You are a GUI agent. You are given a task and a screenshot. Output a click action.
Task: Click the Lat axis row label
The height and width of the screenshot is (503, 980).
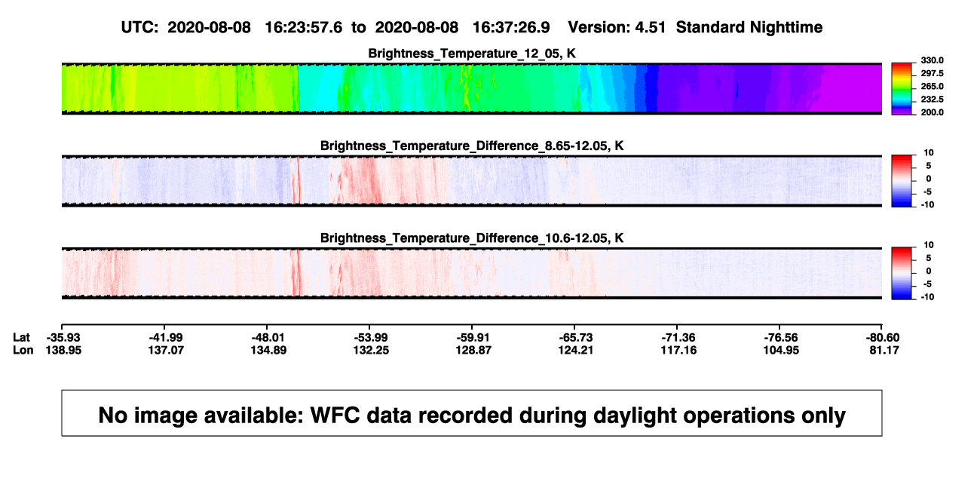(x=22, y=337)
